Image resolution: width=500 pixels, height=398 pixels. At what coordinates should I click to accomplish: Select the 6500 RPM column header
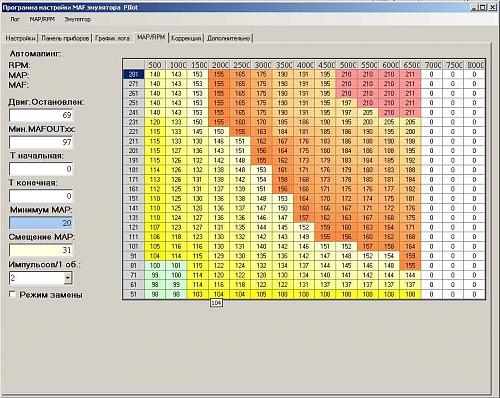point(410,65)
